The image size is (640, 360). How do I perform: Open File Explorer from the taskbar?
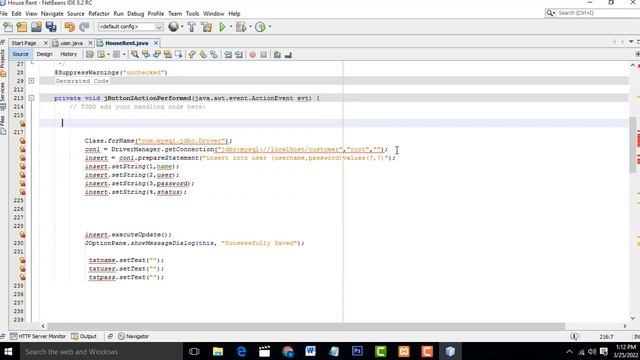[x=218, y=351]
